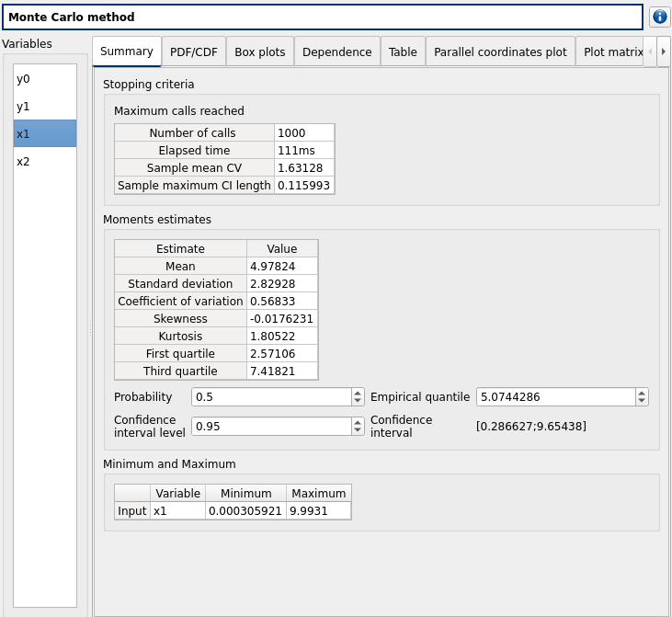Increase the Empirical quantile value

[642, 393]
